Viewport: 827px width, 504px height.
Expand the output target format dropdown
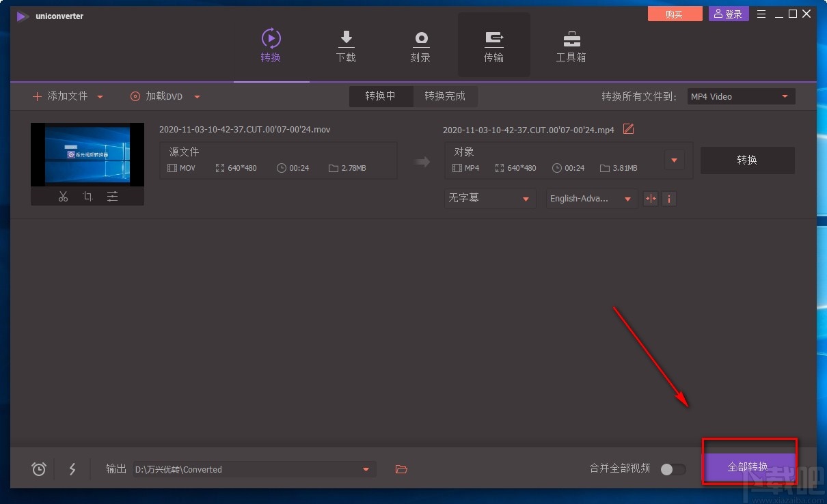pos(674,160)
